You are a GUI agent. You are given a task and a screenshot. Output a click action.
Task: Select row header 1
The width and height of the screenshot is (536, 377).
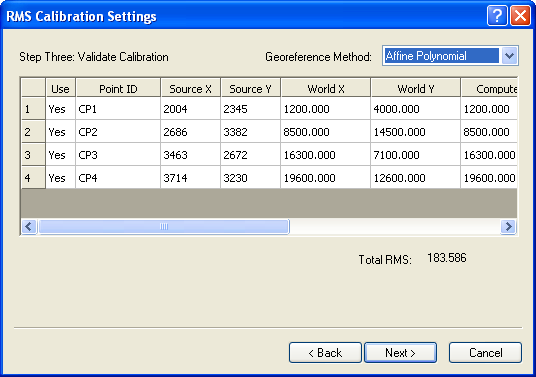pyautogui.click(x=33, y=109)
